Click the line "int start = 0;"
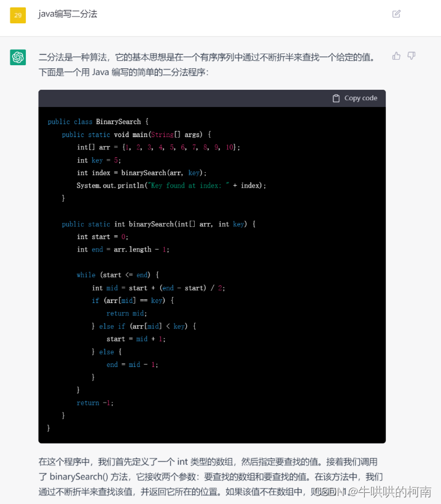Viewport: 441px width, 504px height. 103,237
